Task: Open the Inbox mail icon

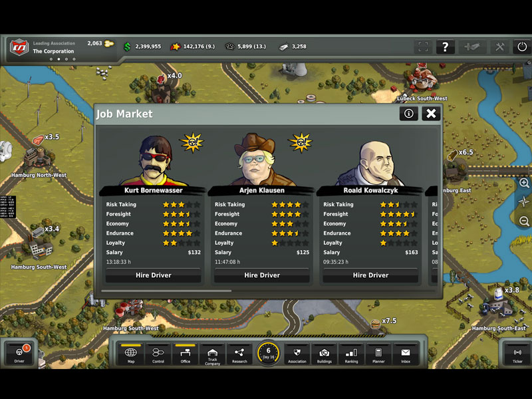Action: (405, 354)
